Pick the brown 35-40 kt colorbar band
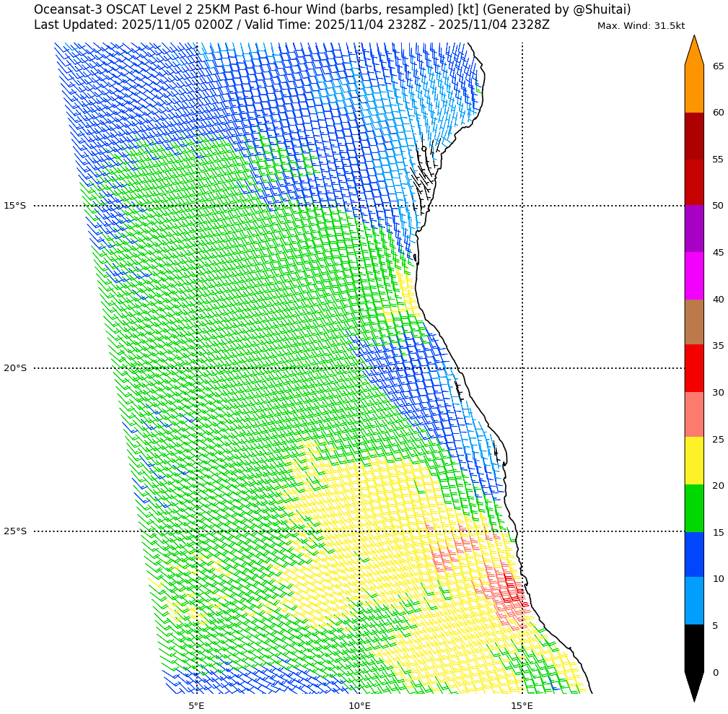Viewport: 728px width, 714px height. tap(693, 322)
